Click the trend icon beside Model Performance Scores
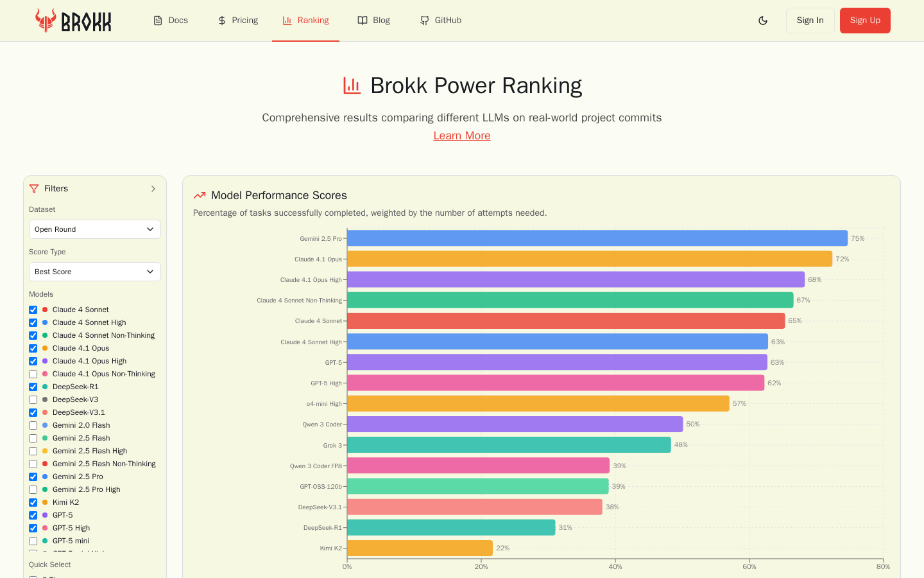924x578 pixels. tap(200, 195)
